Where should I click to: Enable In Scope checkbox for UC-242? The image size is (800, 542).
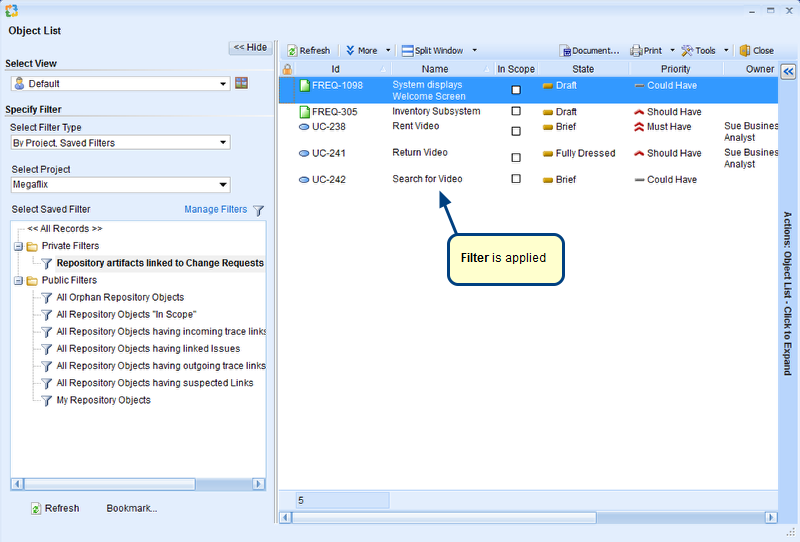tap(516, 179)
